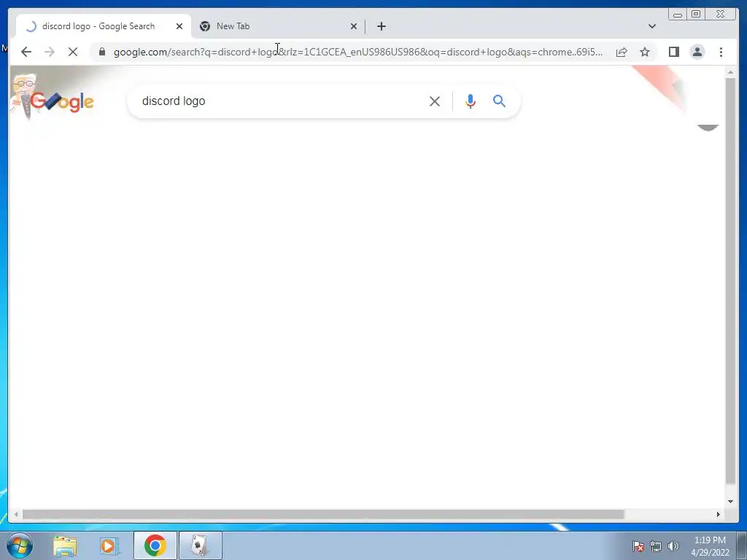Open Action Center flag in the tray

tap(638, 546)
